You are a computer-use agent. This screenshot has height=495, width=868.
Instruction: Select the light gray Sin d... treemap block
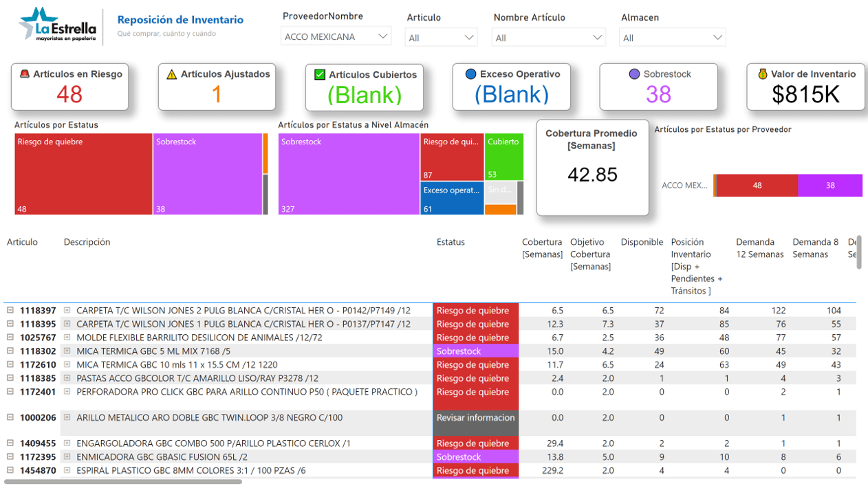tap(500, 192)
